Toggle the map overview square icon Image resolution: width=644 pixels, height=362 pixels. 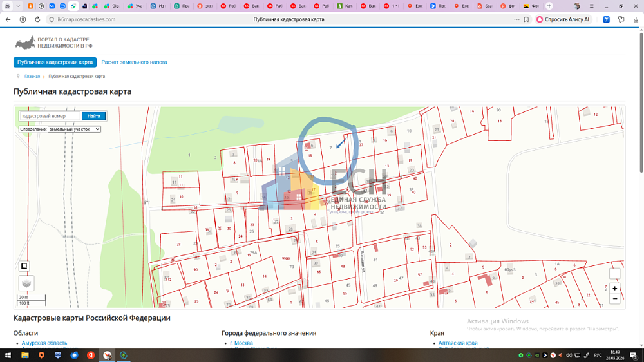click(x=24, y=266)
